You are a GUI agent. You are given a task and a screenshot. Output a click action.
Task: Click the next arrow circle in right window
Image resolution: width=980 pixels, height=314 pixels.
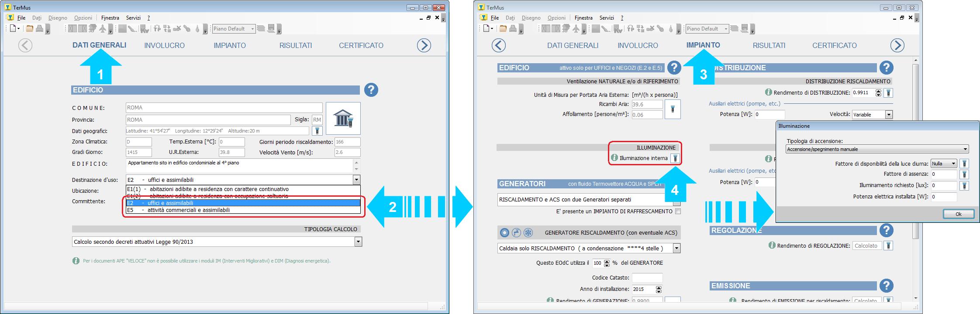tap(897, 45)
